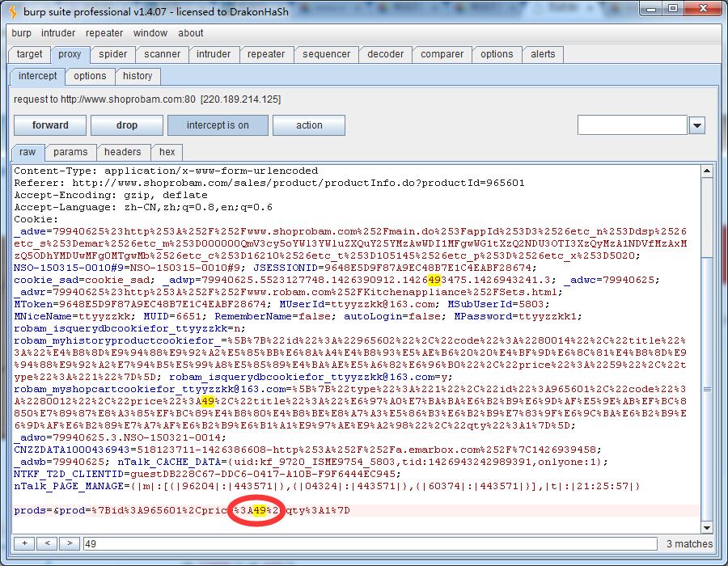728x566 pixels.
Task: Forward the intercepted request
Action: click(50, 125)
